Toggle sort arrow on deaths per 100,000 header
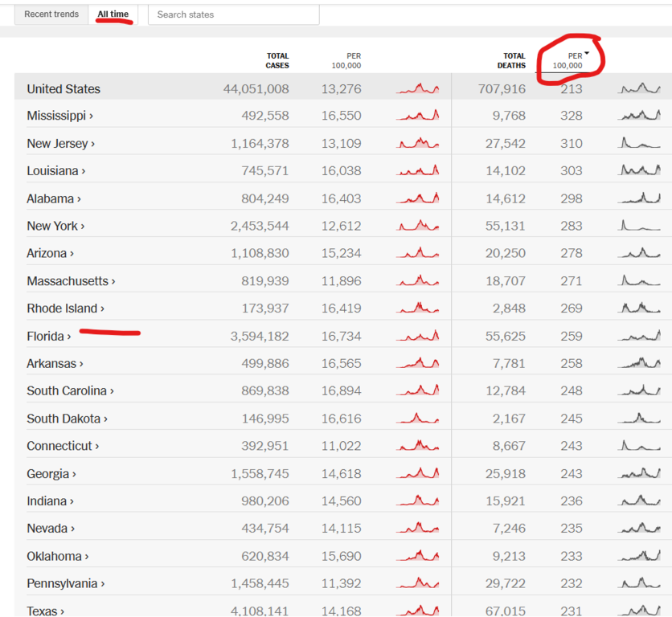The image size is (672, 617). (587, 54)
